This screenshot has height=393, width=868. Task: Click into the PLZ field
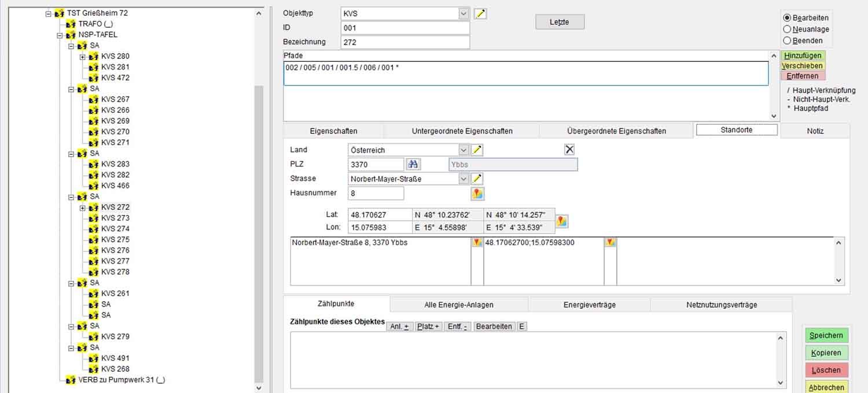376,165
